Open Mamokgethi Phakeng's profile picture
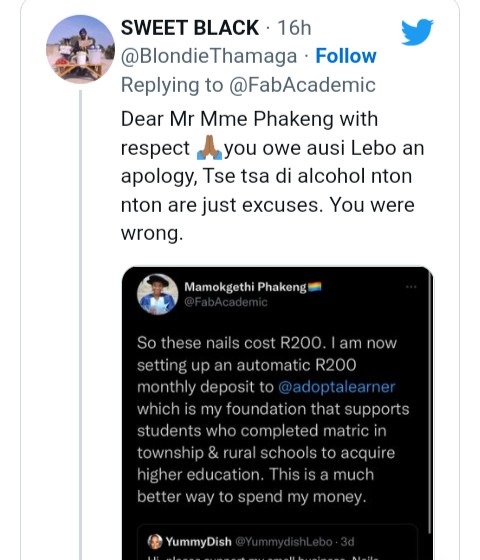Viewport: 480px width, 560px height. tap(158, 294)
